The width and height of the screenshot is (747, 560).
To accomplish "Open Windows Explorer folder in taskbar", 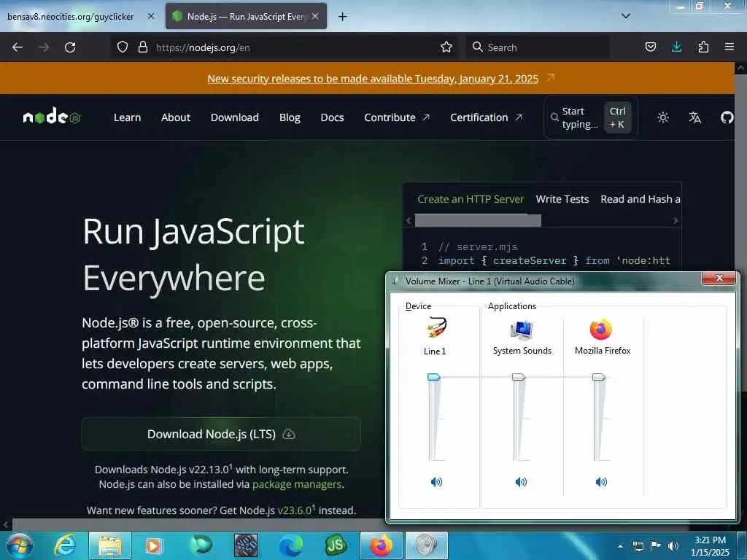I will [x=110, y=545].
